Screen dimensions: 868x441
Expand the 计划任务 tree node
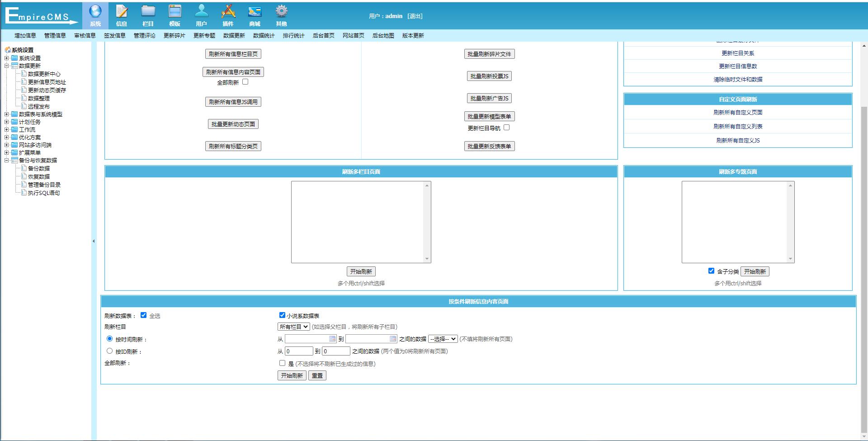click(x=7, y=122)
